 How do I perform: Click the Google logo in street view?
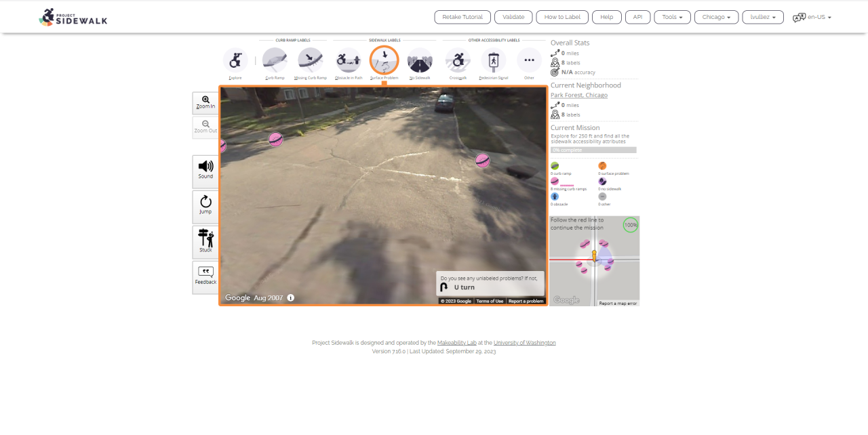tap(237, 297)
